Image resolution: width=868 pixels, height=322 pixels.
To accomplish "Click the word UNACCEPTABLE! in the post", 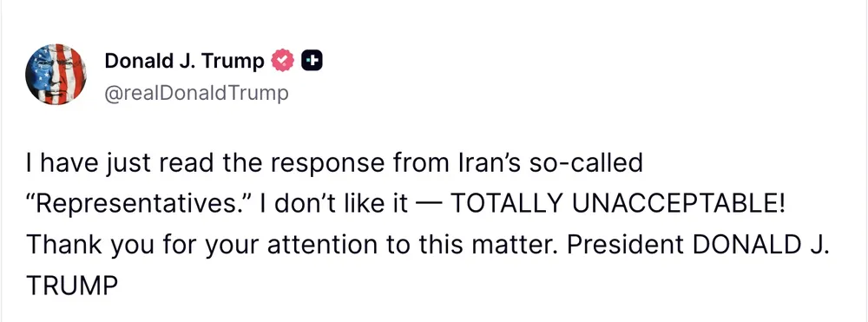I will point(679,204).
